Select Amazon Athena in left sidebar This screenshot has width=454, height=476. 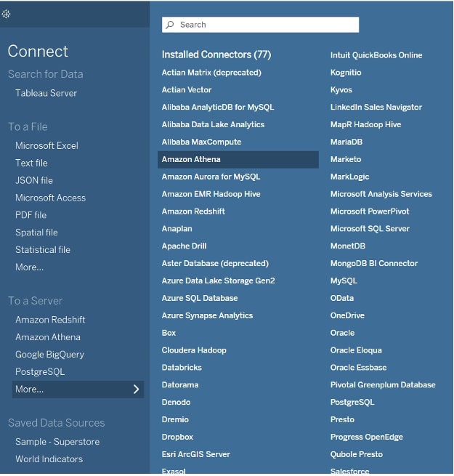point(48,337)
